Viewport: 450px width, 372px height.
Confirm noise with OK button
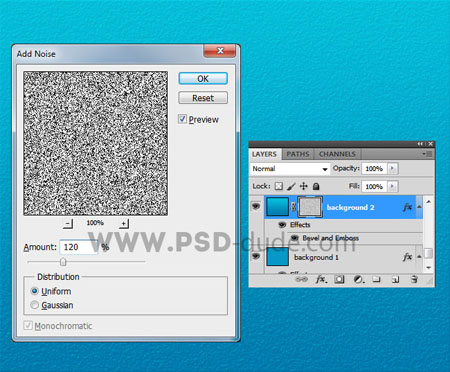pyautogui.click(x=203, y=79)
